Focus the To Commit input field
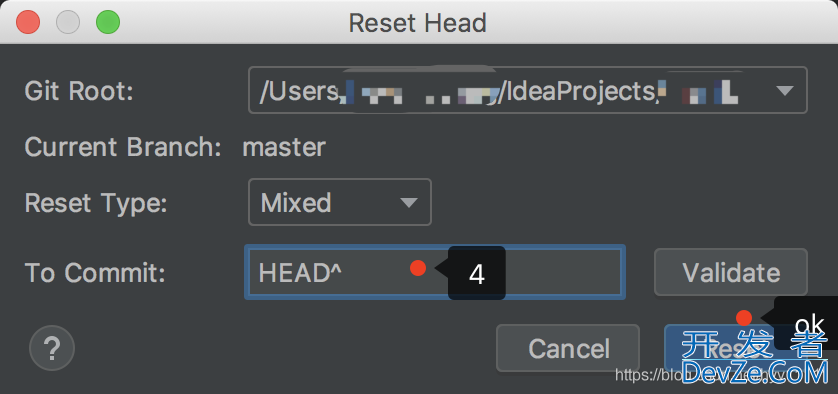This screenshot has width=838, height=394. coord(435,272)
